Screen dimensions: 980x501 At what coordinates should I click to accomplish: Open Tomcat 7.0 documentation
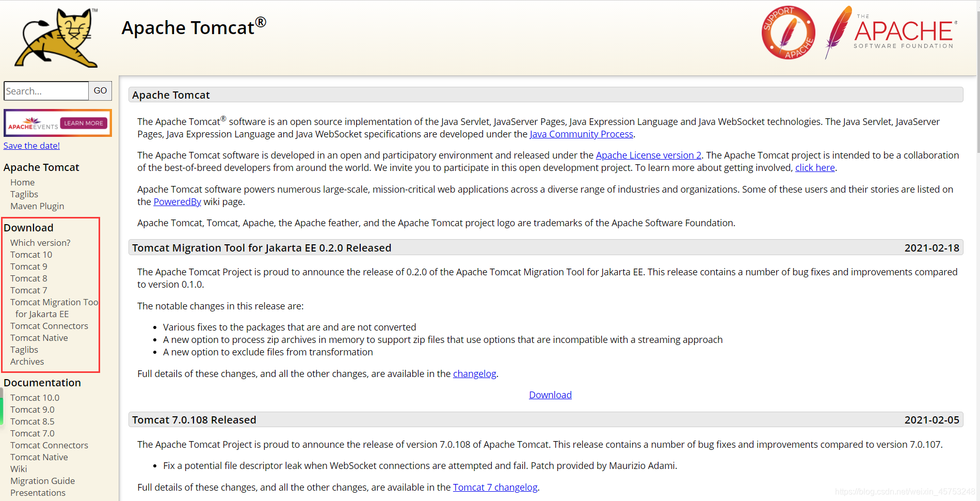[x=33, y=433]
